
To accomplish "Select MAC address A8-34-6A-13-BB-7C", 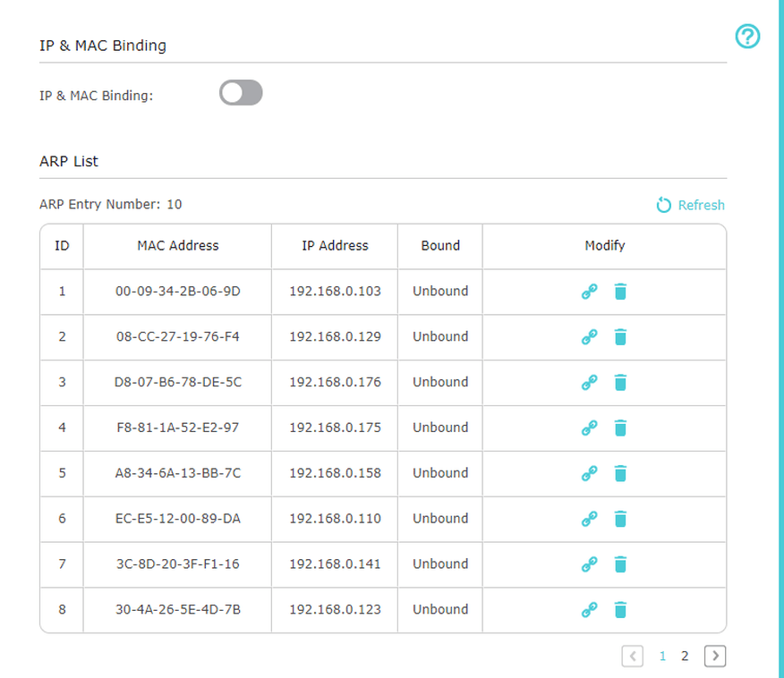I will (x=178, y=473).
